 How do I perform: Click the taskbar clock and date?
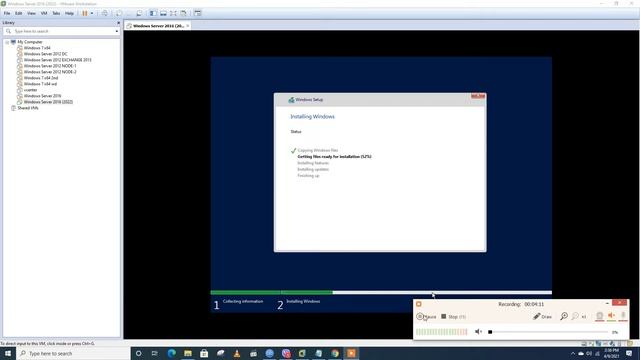click(611, 353)
